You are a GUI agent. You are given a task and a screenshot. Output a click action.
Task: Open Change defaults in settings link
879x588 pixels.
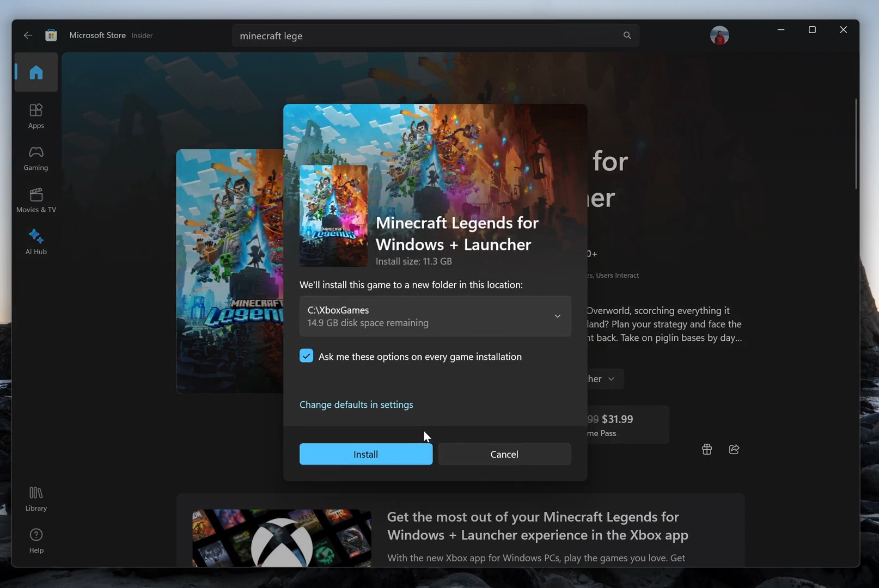(356, 405)
